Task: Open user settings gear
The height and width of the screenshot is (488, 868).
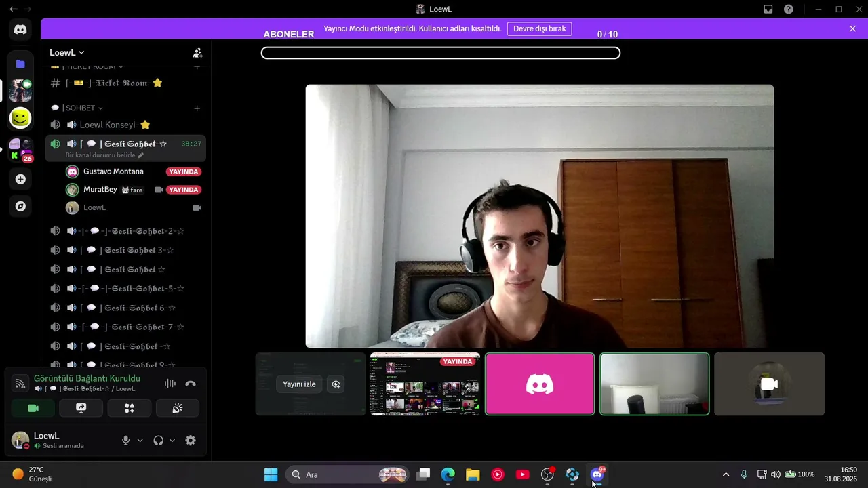Action: 191,441
